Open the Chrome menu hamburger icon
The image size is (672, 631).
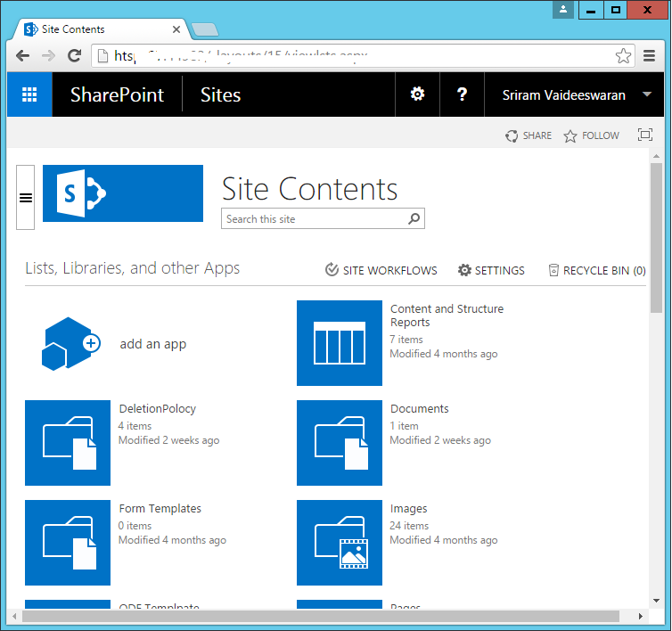tap(650, 56)
